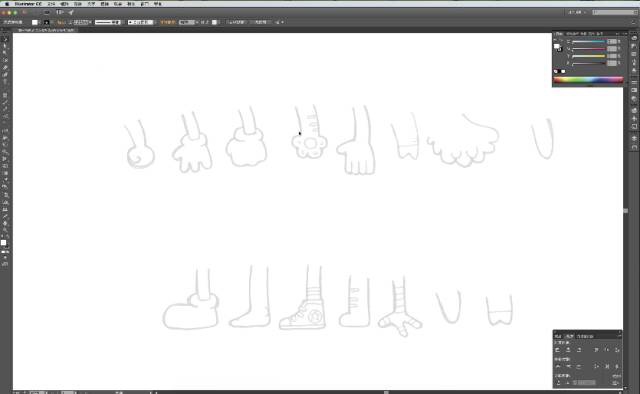
Task: Open the Apple menu
Action: pos(7,4)
